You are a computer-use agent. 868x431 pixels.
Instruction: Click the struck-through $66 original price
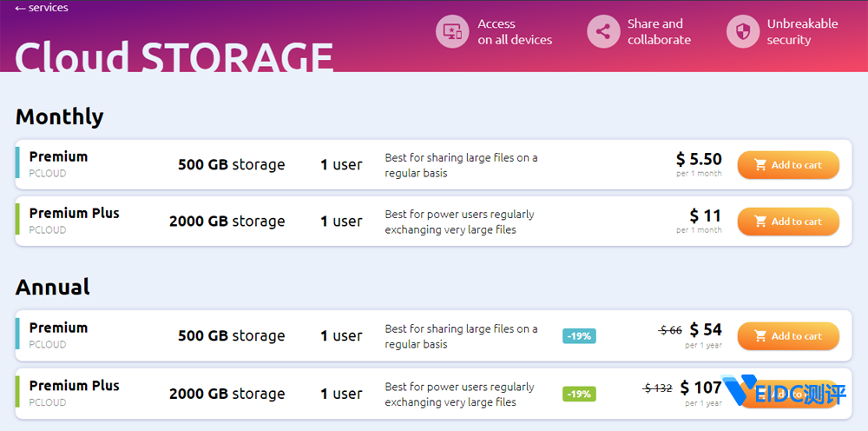click(670, 330)
